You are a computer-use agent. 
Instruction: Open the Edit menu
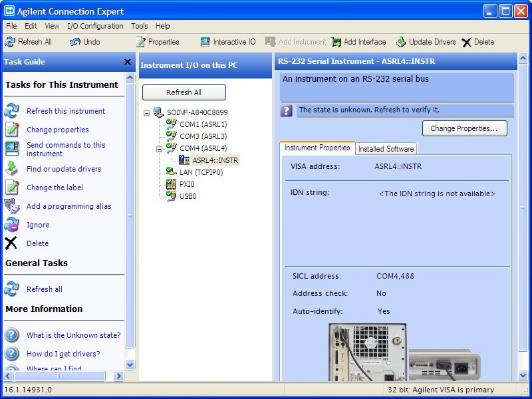point(31,26)
